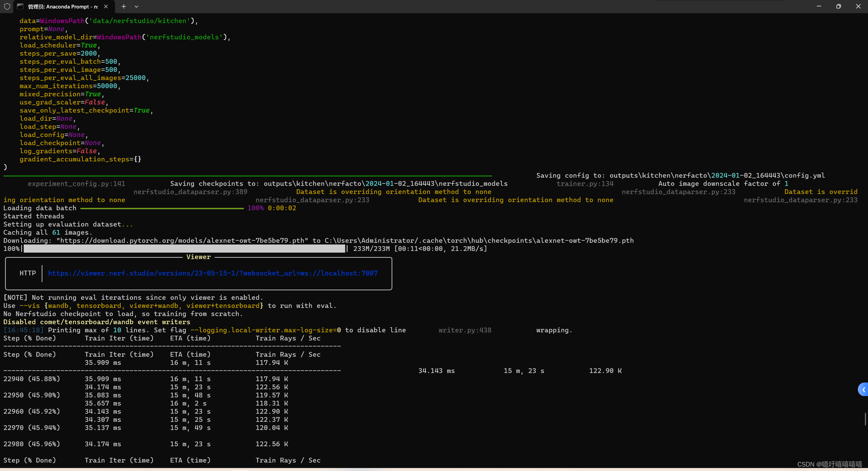The image size is (868, 471).
Task: Click the terminal icon on Anaconda Prompt tab
Action: coord(20,6)
